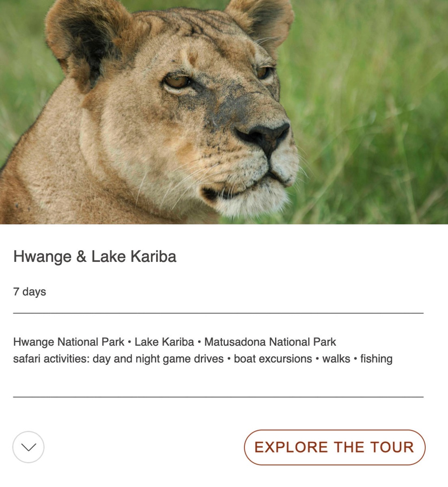
Task: Click the walks activity text
Action: point(336,359)
